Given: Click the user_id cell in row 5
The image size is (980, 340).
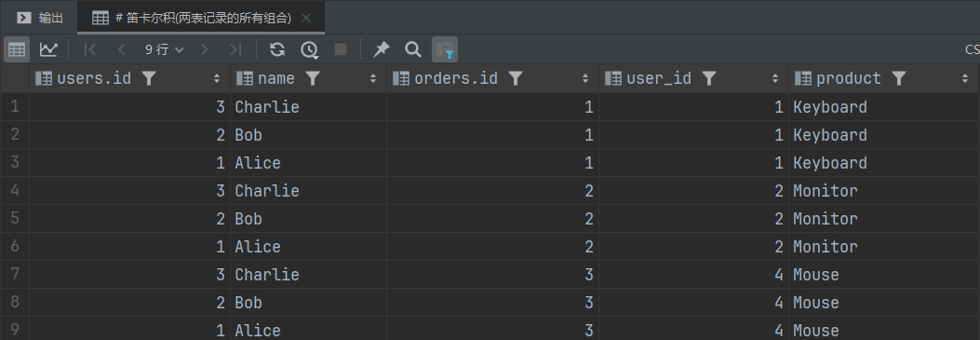Looking at the screenshot, I should coord(693,219).
